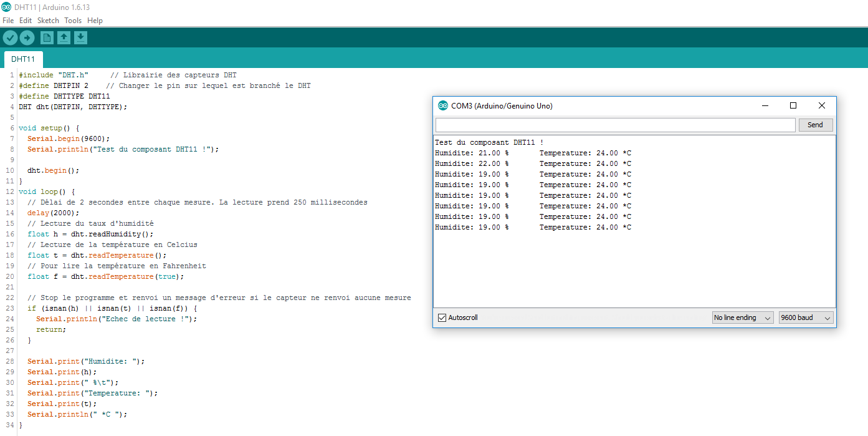
Task: Click the Send button in serial monitor
Action: 816,125
